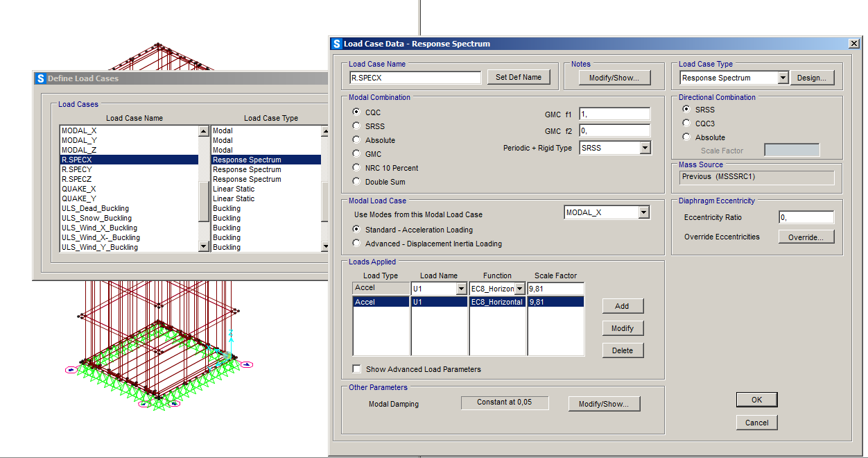
Task: Click the Set Def Name button
Action: [519, 77]
